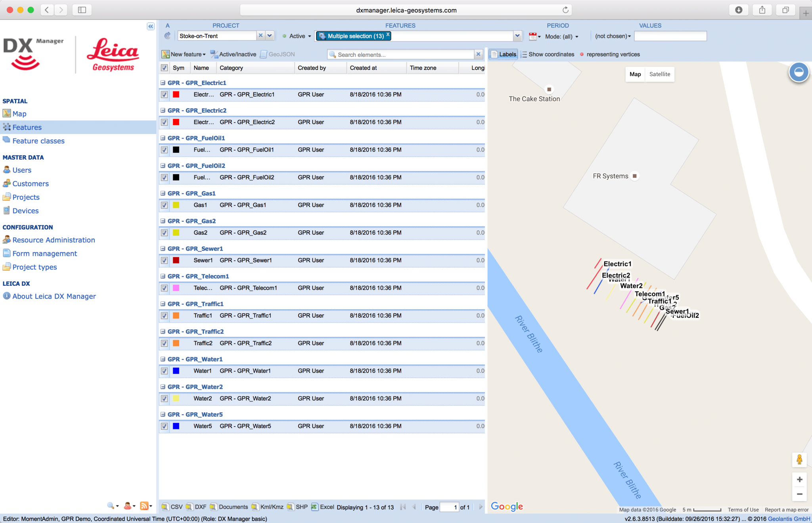
Task: Click the Street View pegman icon
Action: (799, 460)
